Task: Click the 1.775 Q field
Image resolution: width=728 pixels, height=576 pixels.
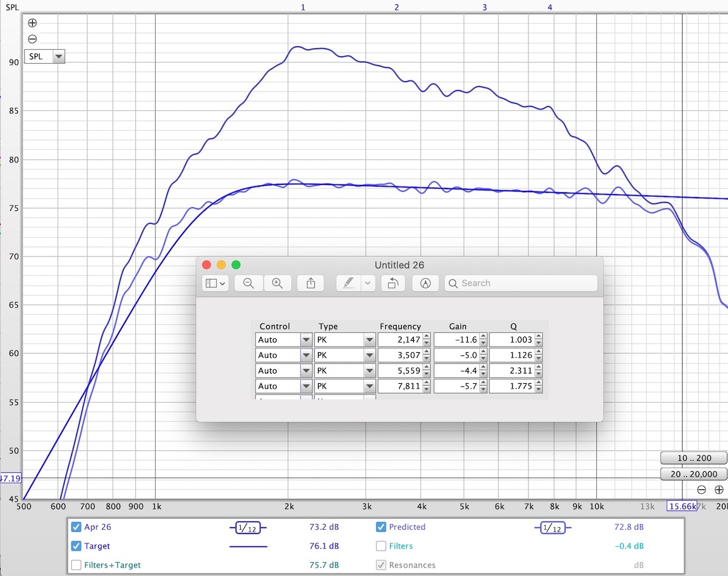Action: (512, 386)
